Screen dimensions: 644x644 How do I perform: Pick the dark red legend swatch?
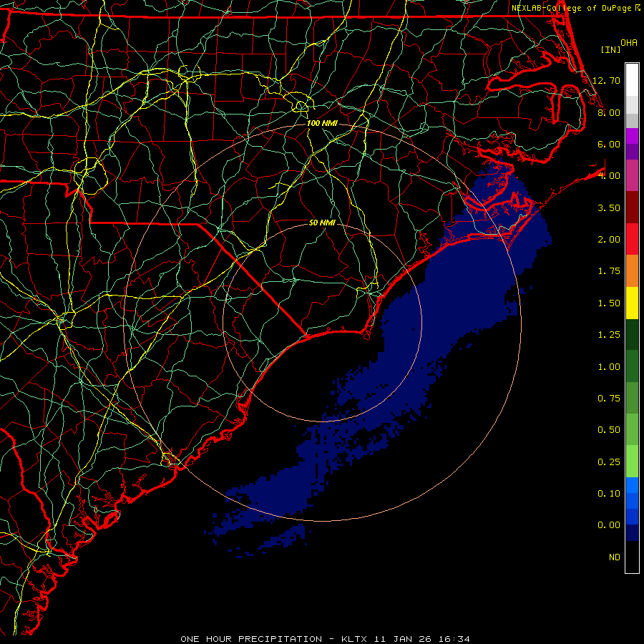pos(632,208)
